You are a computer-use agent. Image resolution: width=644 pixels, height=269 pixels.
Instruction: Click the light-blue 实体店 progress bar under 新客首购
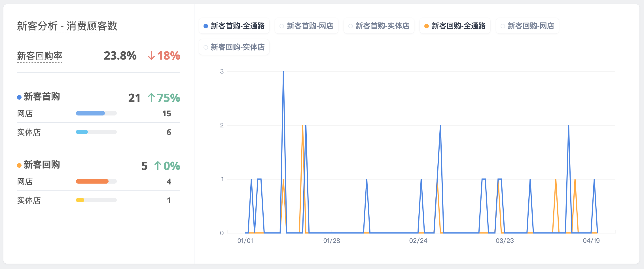point(96,132)
